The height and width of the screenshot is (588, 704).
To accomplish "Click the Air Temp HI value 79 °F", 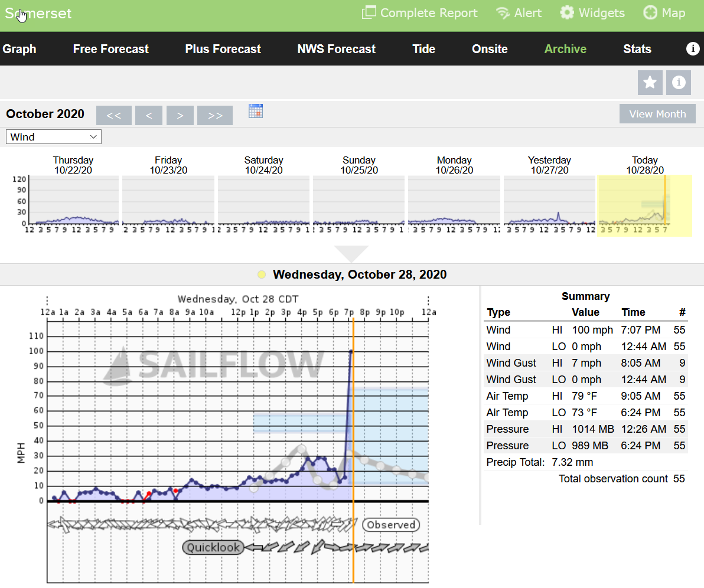I will [x=585, y=396].
